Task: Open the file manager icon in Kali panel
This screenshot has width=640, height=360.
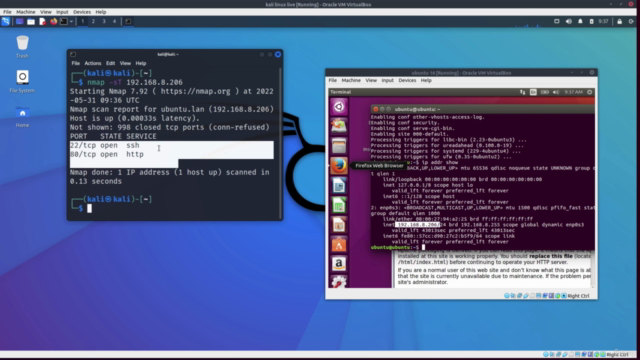Action: click(x=31, y=21)
